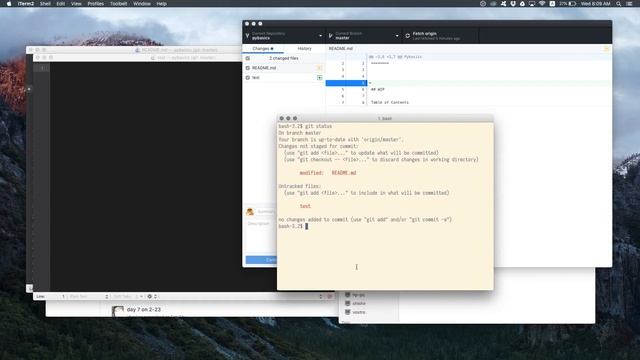This screenshot has width=640, height=360.
Task: Open the Edit menu in menu bar
Action: coord(61,4)
